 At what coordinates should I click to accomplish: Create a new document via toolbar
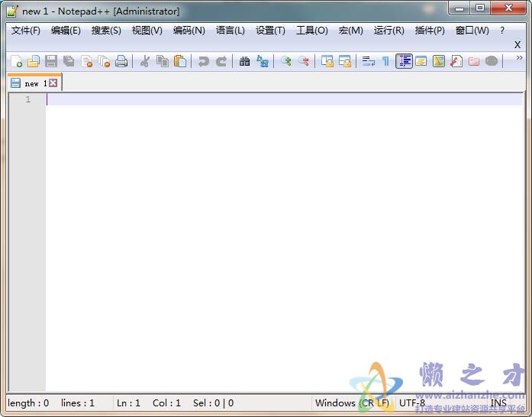coord(16,61)
